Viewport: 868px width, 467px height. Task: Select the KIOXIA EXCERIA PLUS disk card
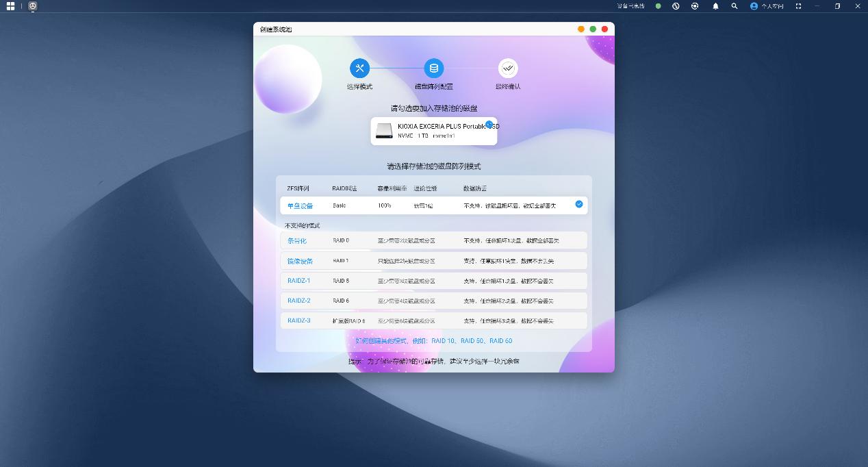click(x=434, y=131)
